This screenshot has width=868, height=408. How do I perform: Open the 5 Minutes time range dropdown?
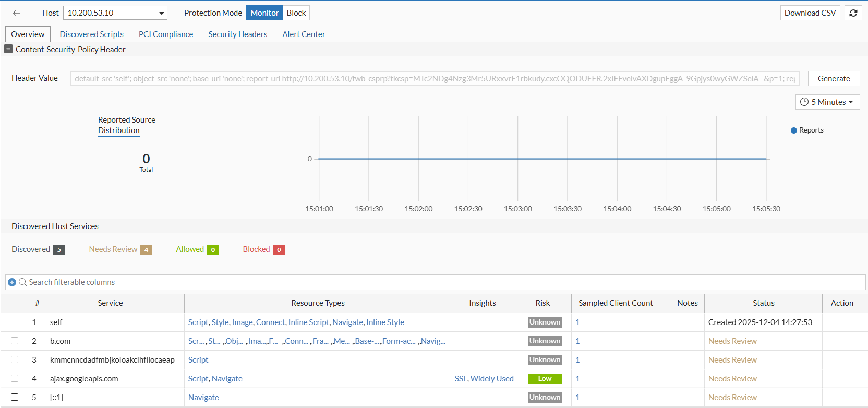click(x=827, y=102)
